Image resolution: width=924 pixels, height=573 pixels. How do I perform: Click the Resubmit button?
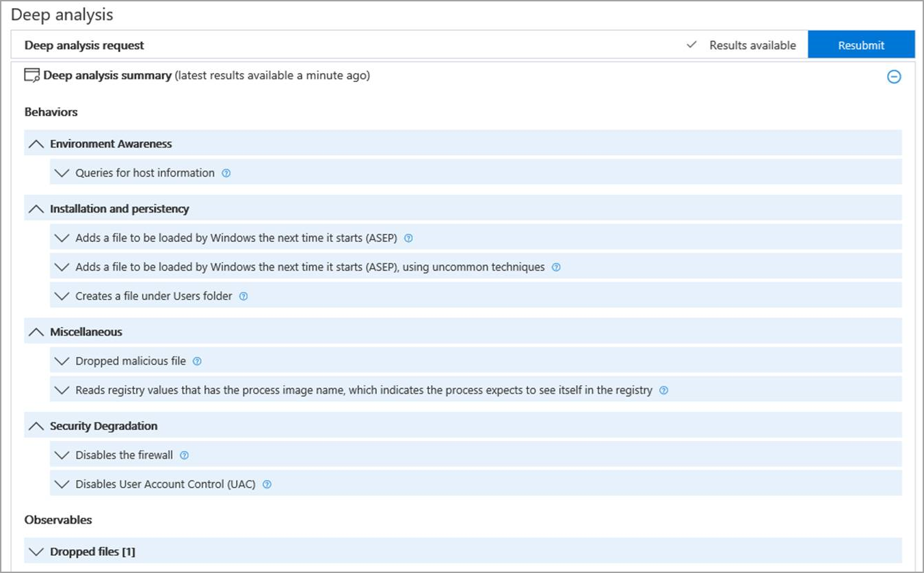click(x=861, y=45)
